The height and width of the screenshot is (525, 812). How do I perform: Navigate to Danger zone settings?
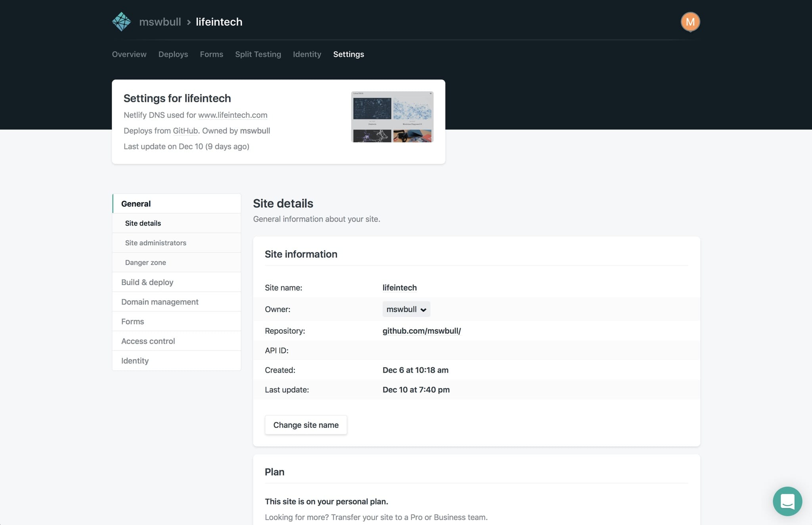pyautogui.click(x=146, y=262)
